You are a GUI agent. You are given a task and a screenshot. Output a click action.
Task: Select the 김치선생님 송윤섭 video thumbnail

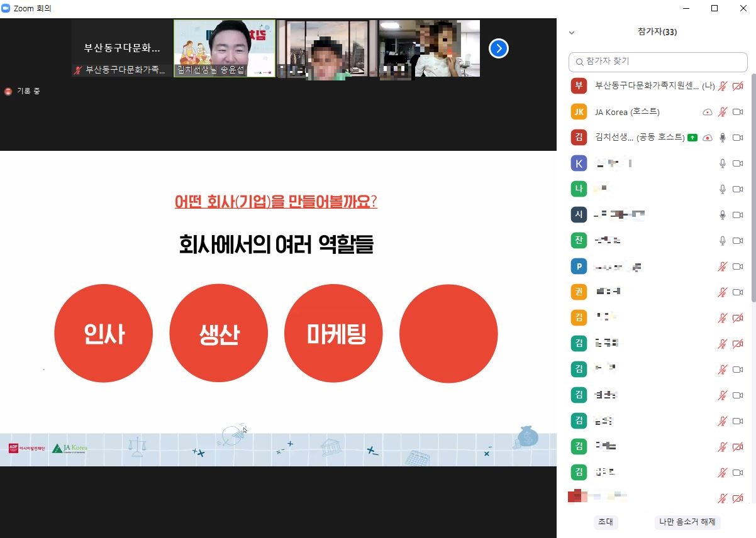[x=225, y=48]
